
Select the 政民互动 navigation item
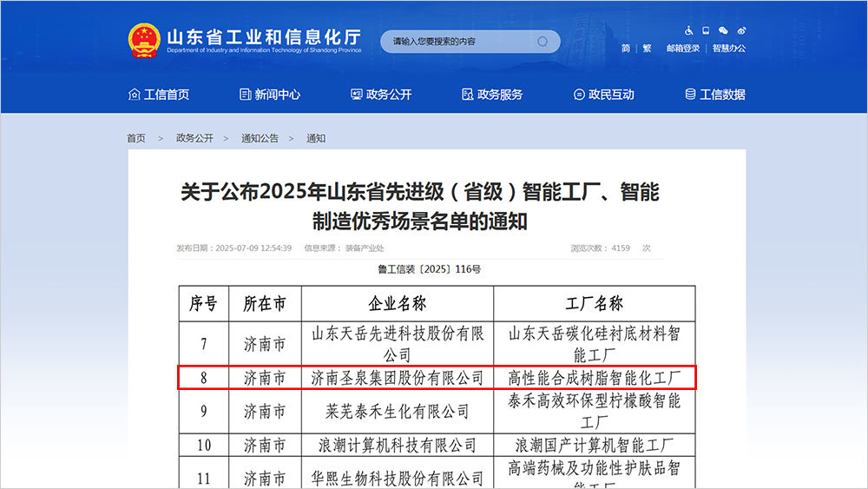point(603,95)
